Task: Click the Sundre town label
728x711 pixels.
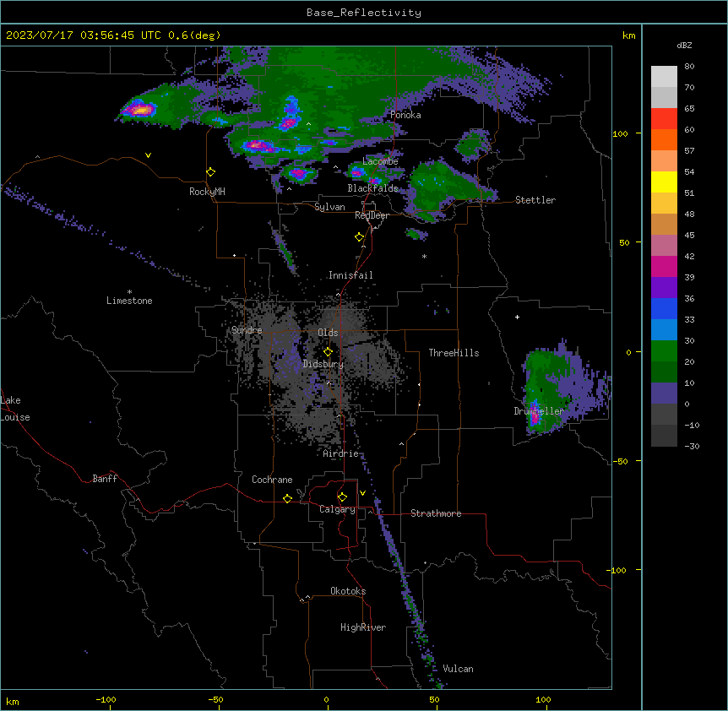Action: (x=247, y=330)
